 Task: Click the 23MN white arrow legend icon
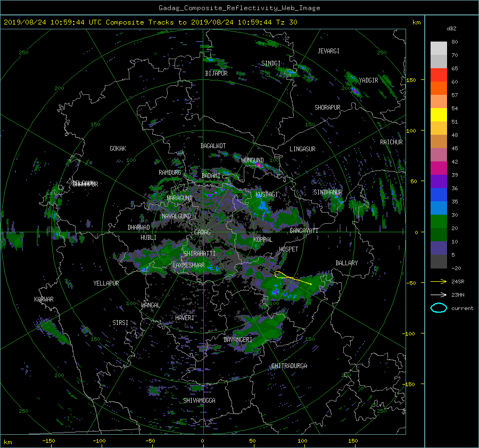439,295
